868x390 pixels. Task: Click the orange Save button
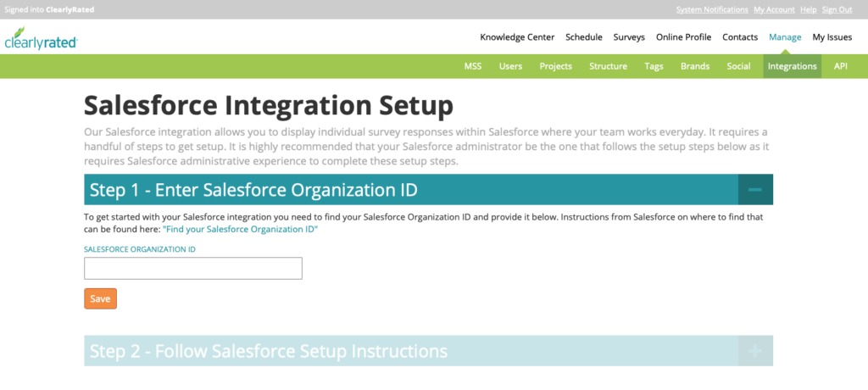[100, 298]
